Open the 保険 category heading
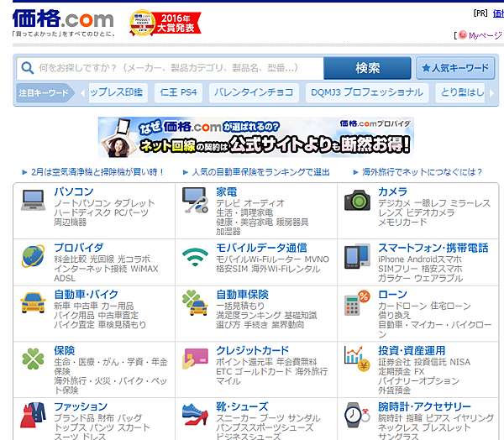The height and width of the screenshot is (440, 504). click(65, 351)
